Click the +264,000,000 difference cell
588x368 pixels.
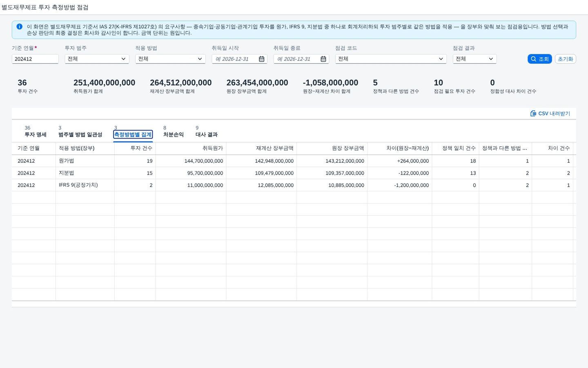400,161
